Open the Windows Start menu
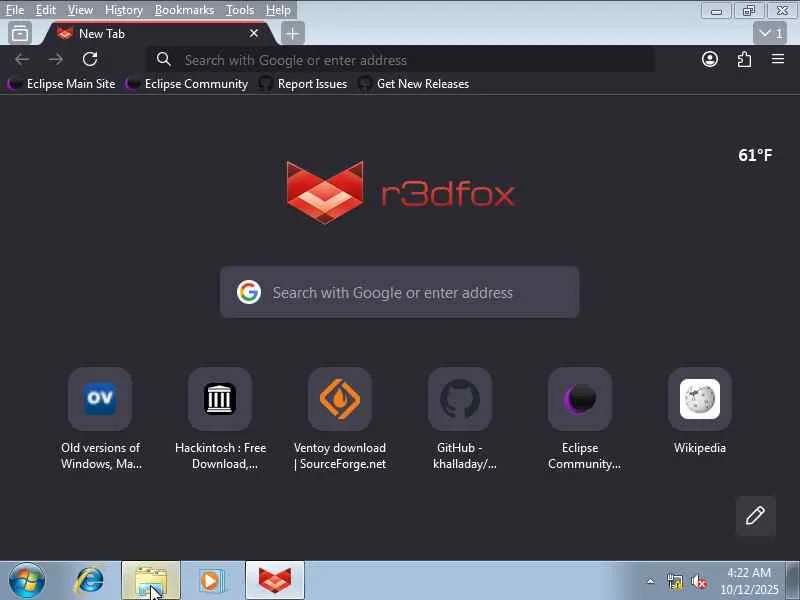Screen dimensions: 800x600 tap(27, 581)
